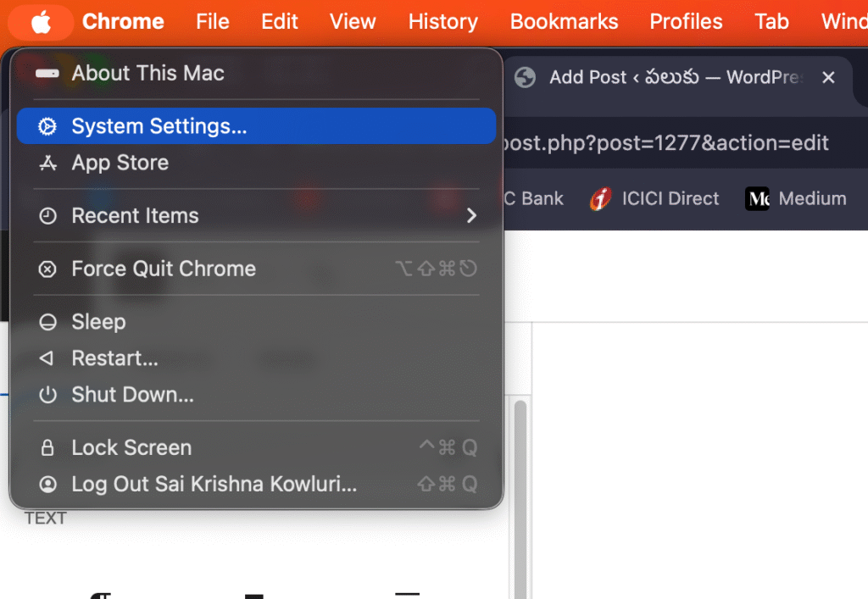Open the ICICI Direct bookmark
Screen dimensions: 868x599
click(x=654, y=198)
